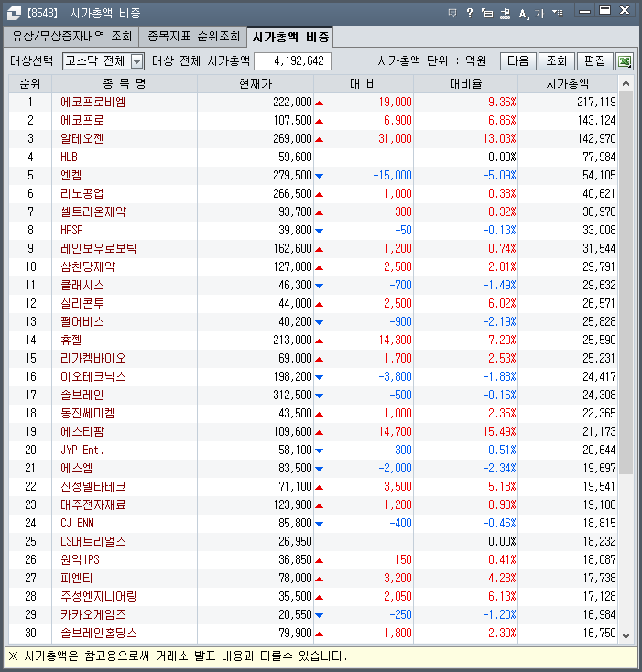Select stock 에스엠

click(77, 469)
